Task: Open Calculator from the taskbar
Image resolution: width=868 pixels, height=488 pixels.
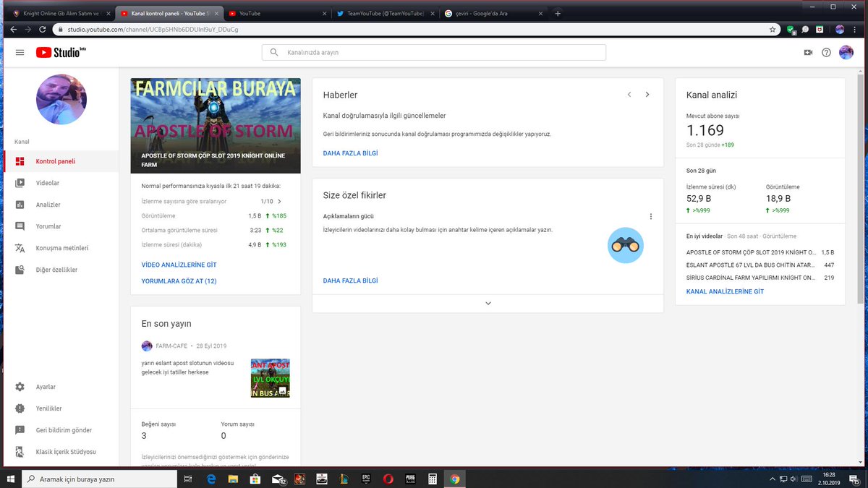Action: (432, 479)
